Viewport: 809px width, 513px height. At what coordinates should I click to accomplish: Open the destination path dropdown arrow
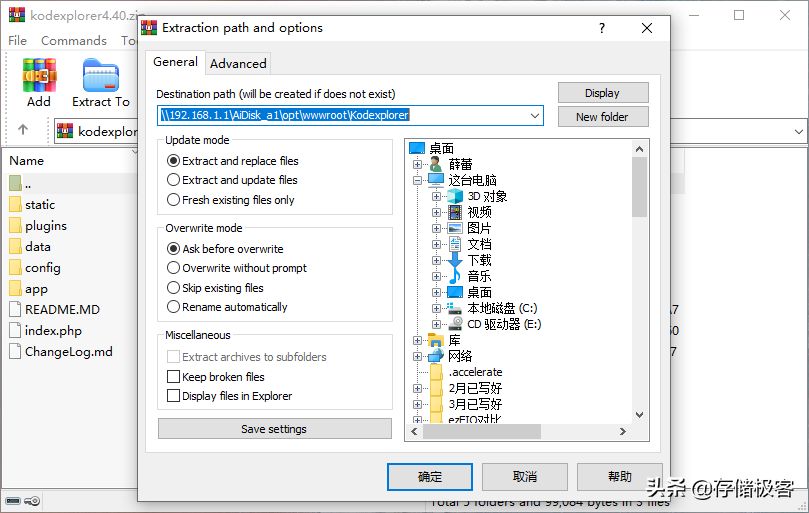pos(535,116)
